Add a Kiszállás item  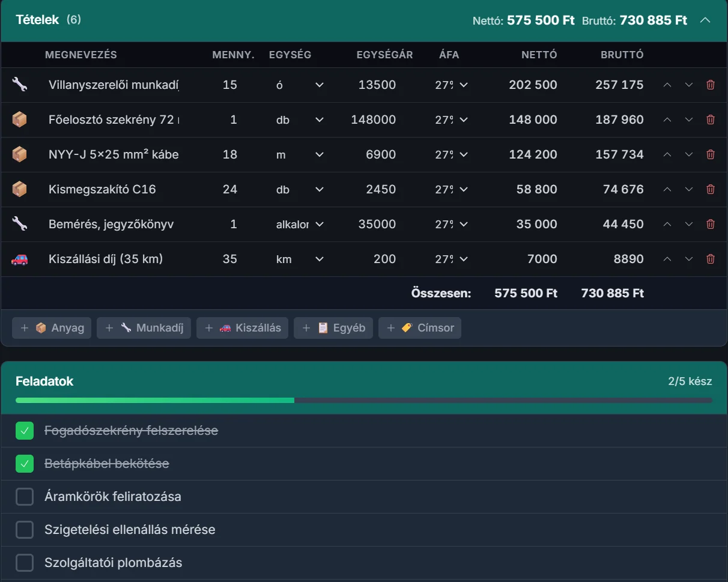(x=243, y=328)
